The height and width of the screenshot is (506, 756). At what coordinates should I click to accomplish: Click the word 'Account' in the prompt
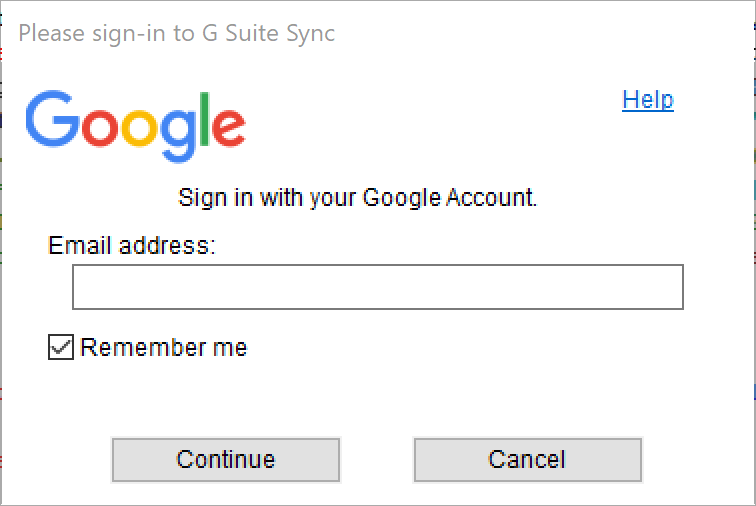[x=489, y=197]
